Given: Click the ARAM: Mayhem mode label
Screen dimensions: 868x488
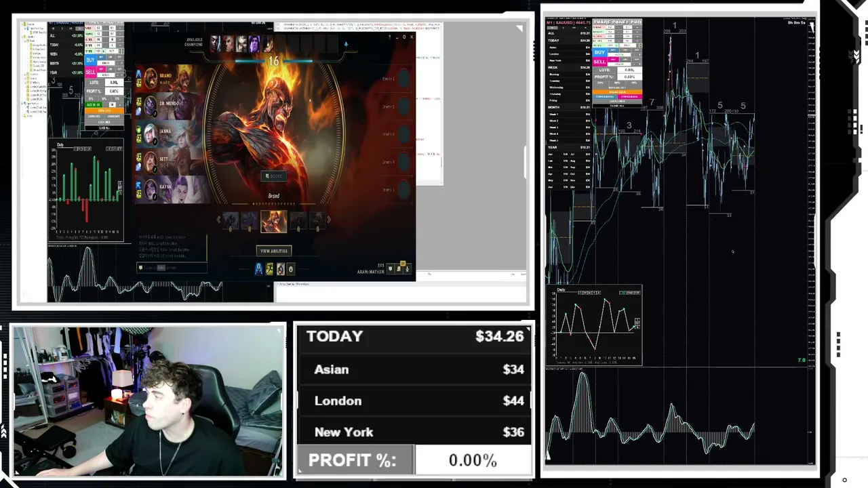Looking at the screenshot, I should point(371,272).
